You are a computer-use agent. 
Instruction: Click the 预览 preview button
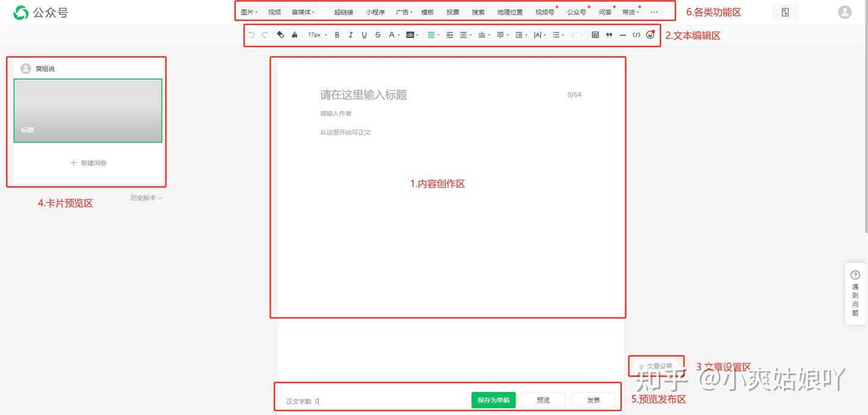click(543, 400)
